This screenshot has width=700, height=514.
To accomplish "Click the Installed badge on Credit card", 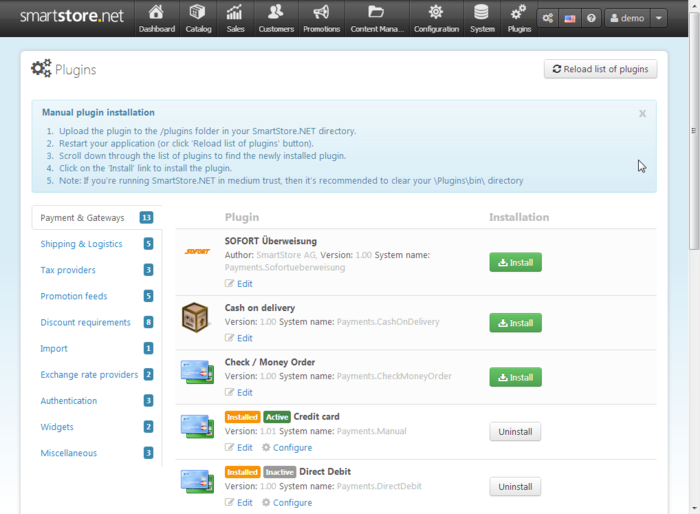I will (242, 417).
